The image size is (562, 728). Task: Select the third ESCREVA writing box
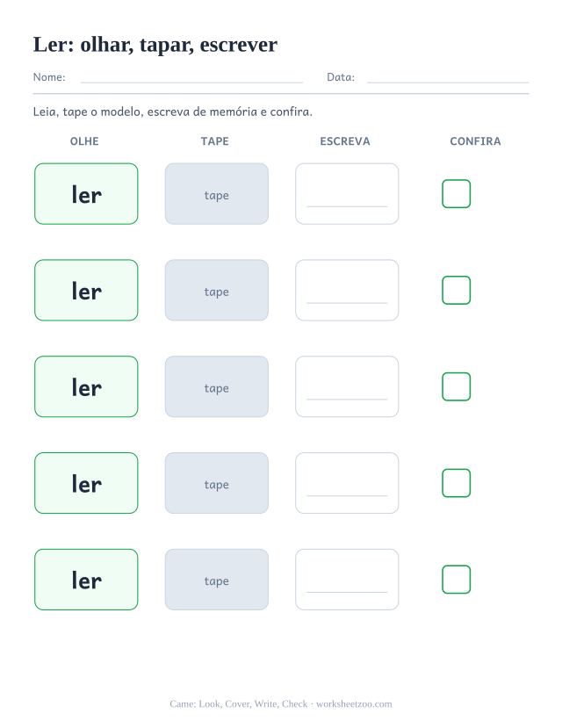click(x=347, y=386)
